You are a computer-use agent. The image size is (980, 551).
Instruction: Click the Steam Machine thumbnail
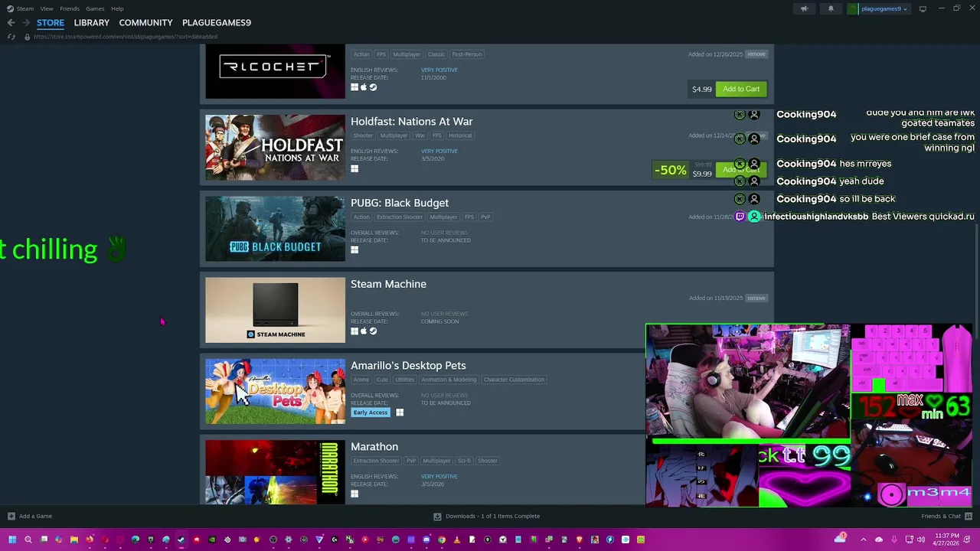point(275,310)
